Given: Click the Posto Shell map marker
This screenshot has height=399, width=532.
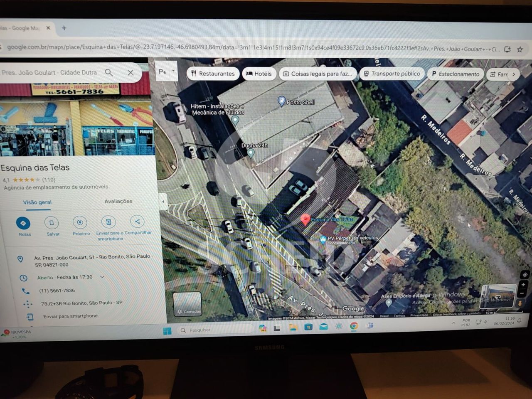Looking at the screenshot, I should tap(281, 101).
